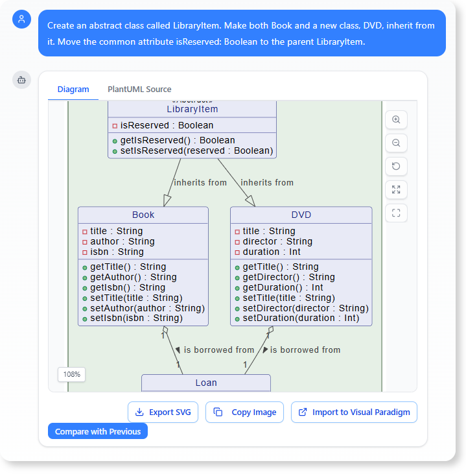Click the setDuration method in DVD
The width and height of the screenshot is (466, 476).
pos(301,318)
